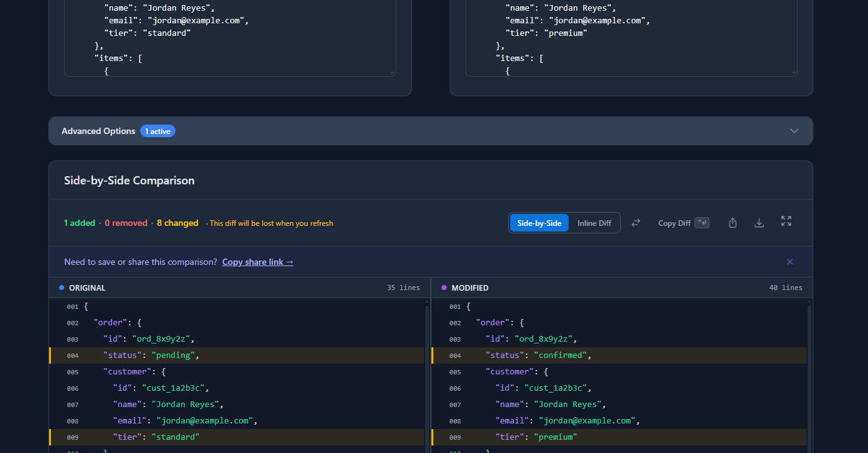Image resolution: width=868 pixels, height=453 pixels.
Task: Click the Advanced Options chevron
Action: coord(794,131)
